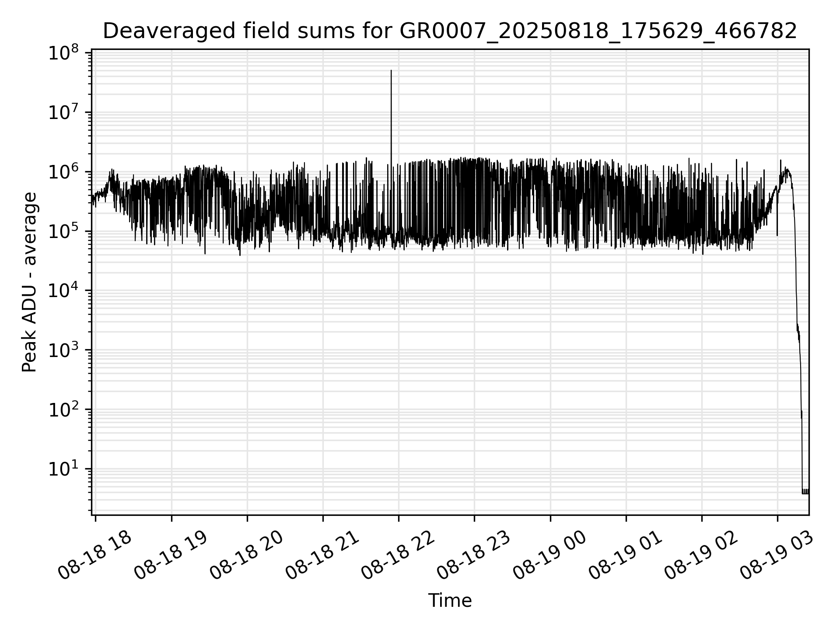Click the '08-18 19' x-axis tick label
Viewport: 840px width, 630px height.
171,556
